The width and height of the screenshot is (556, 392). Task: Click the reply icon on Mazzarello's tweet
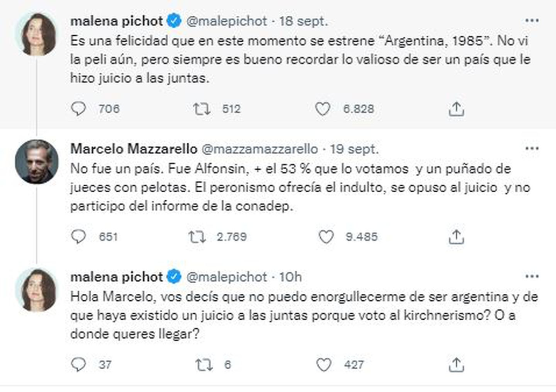coord(79,236)
